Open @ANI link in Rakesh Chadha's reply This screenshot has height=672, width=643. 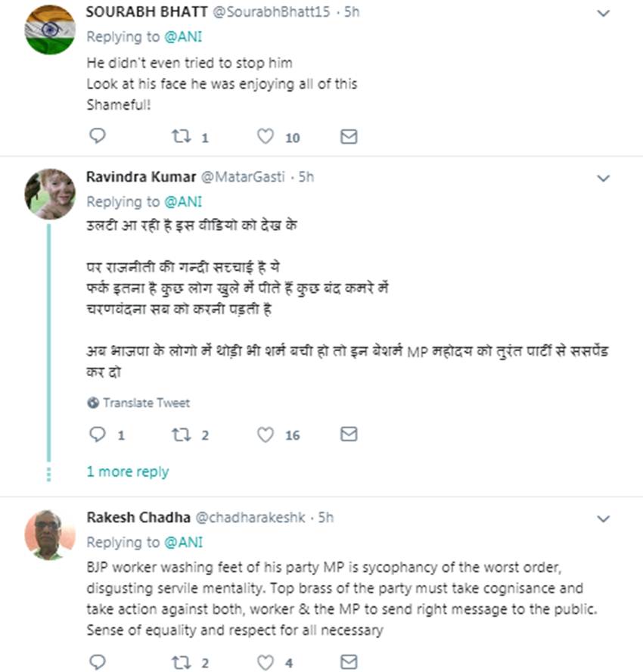coord(184,543)
